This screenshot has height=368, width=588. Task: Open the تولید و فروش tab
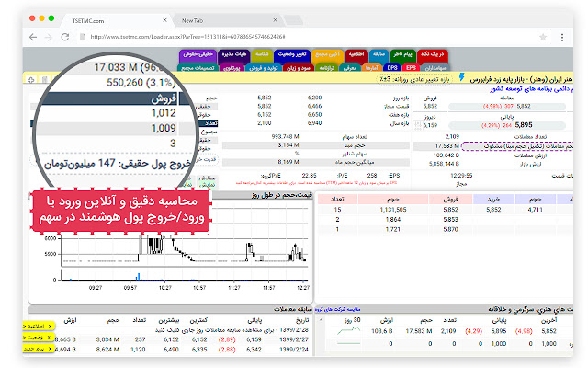click(x=264, y=68)
